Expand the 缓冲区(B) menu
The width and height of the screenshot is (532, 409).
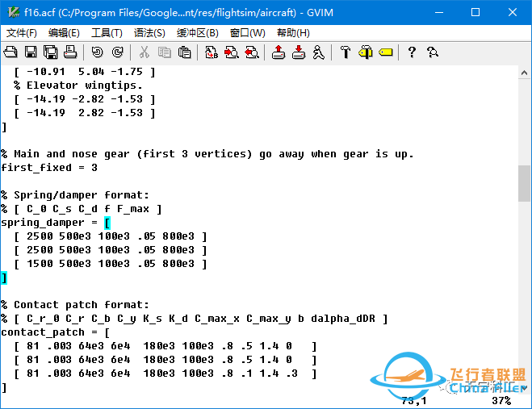[198, 32]
